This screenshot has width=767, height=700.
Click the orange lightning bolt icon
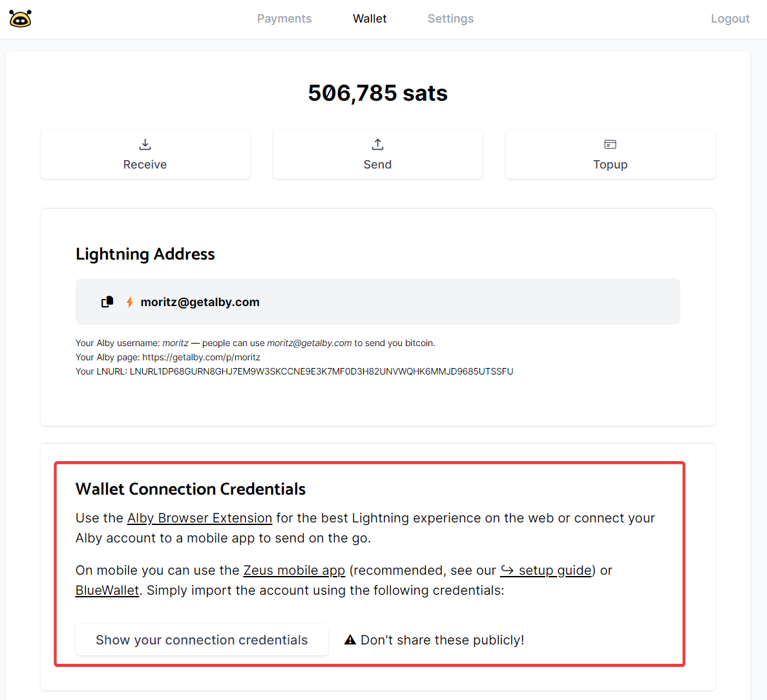(x=130, y=302)
